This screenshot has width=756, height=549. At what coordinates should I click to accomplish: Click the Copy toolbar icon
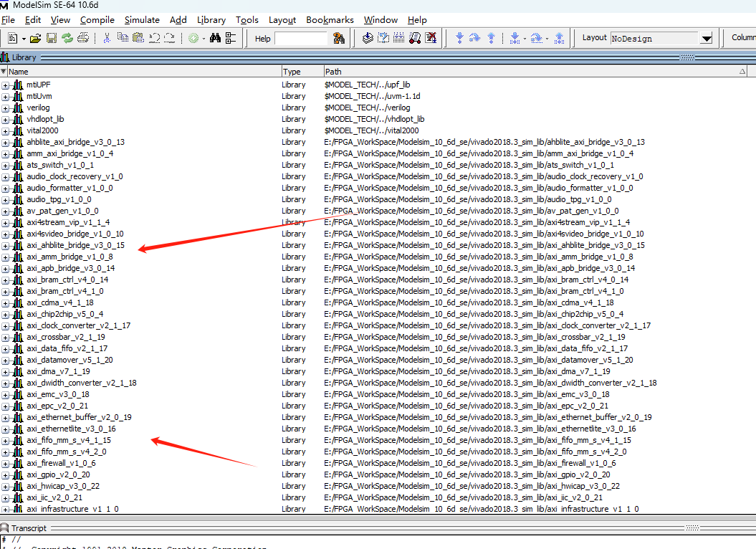point(123,38)
